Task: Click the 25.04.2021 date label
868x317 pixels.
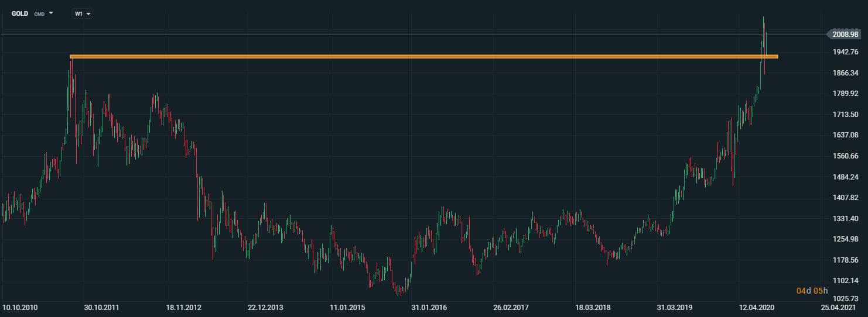Action: 838,307
